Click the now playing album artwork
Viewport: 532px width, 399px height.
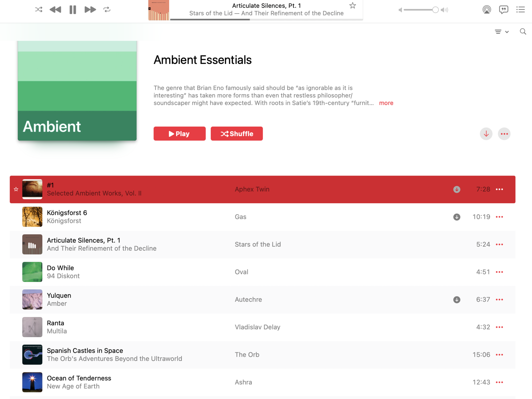click(159, 10)
